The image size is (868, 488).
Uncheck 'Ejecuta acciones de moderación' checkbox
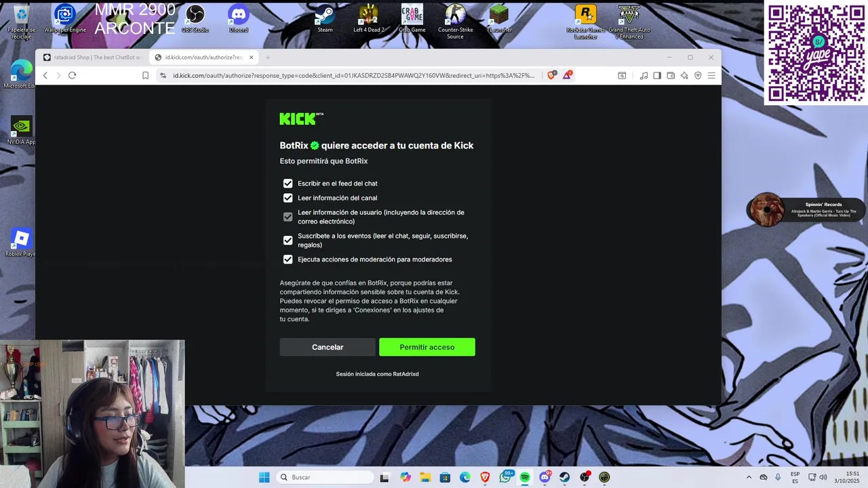288,260
